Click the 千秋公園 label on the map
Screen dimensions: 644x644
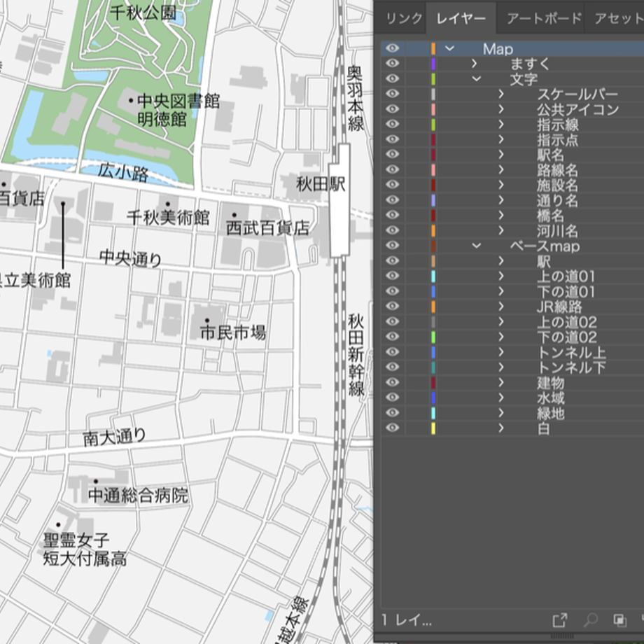(143, 13)
